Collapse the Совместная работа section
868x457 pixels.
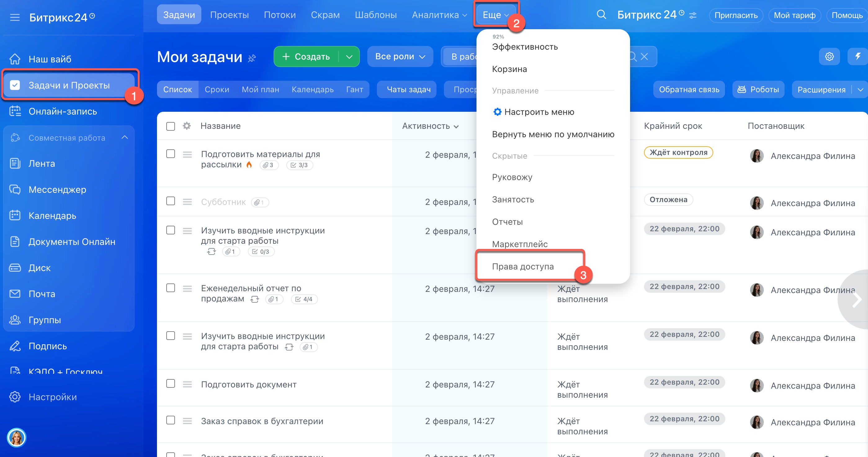tap(125, 138)
